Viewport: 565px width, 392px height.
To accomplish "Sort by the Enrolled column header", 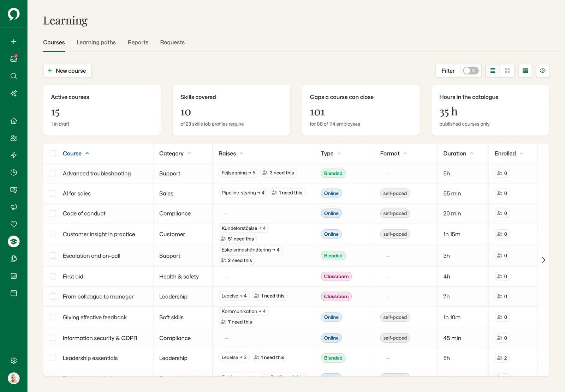I will [x=509, y=153].
